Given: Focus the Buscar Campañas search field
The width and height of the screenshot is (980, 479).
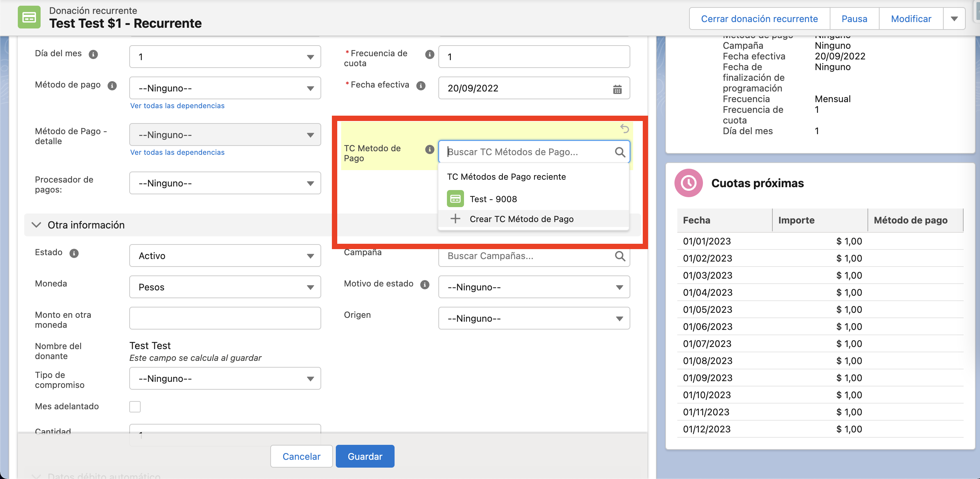Looking at the screenshot, I should coord(534,256).
